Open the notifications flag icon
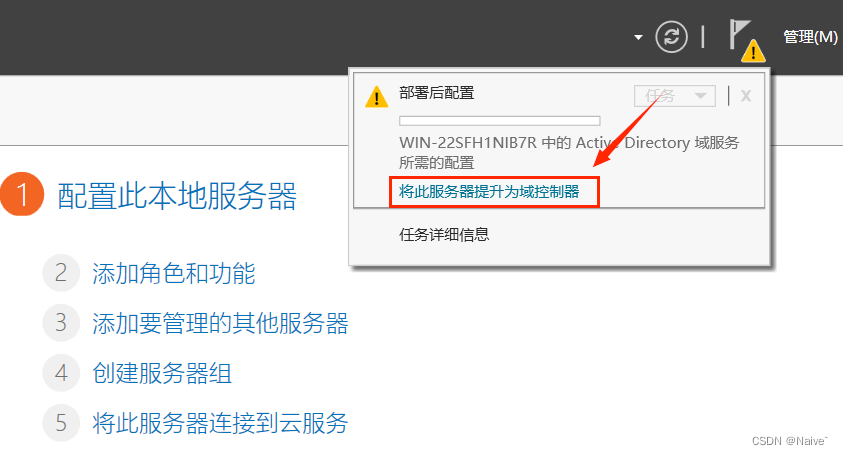This screenshot has height=455, width=843. click(x=739, y=34)
